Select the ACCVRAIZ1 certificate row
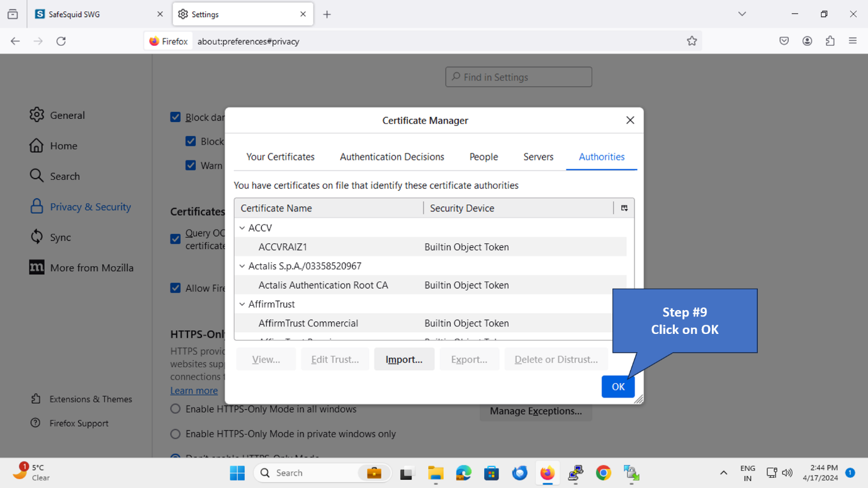This screenshot has width=868, height=488. click(x=283, y=247)
